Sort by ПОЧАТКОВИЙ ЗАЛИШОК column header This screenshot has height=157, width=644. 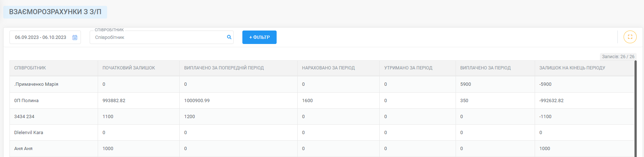(129, 68)
